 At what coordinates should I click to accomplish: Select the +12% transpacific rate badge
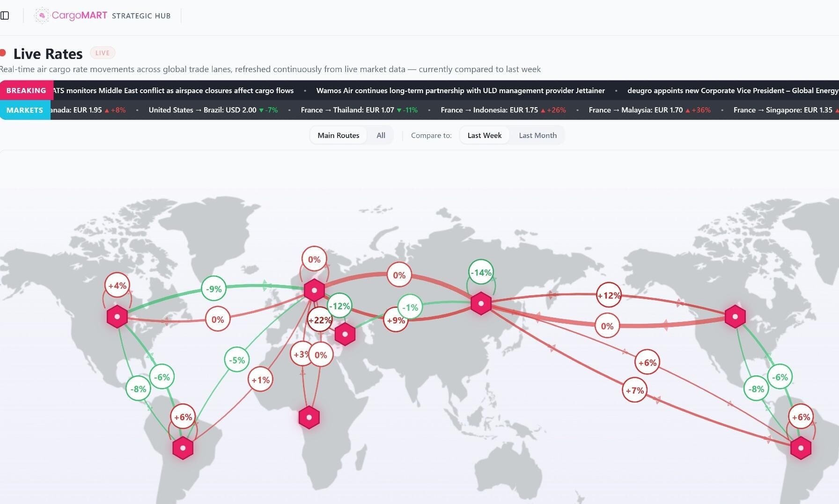[609, 295]
